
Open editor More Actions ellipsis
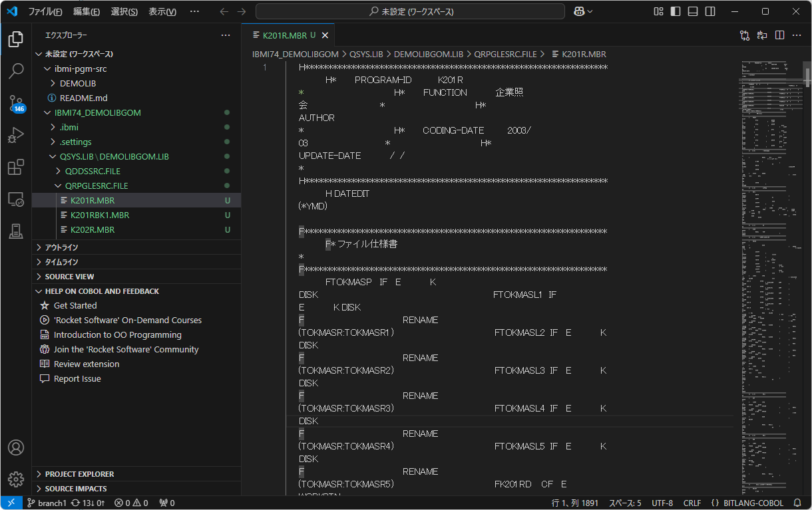tap(797, 35)
